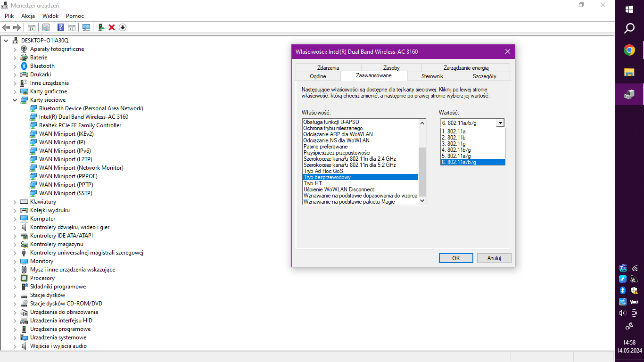Click the Bluetooth tray icon

pos(623,290)
